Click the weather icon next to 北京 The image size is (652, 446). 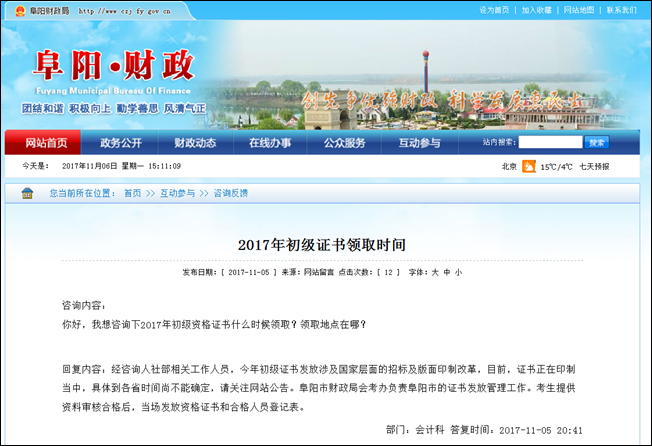click(x=529, y=167)
